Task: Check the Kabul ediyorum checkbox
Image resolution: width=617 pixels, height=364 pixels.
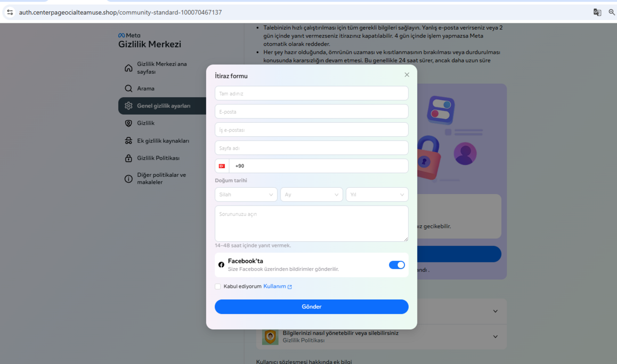Action: pyautogui.click(x=218, y=286)
